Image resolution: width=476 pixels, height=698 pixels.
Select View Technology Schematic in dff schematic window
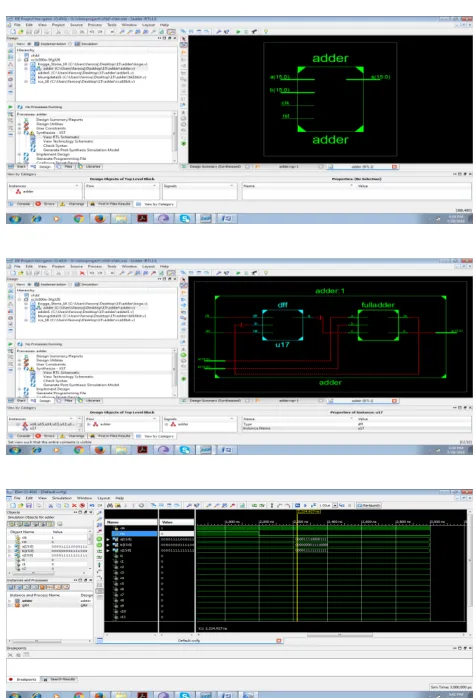[68, 377]
